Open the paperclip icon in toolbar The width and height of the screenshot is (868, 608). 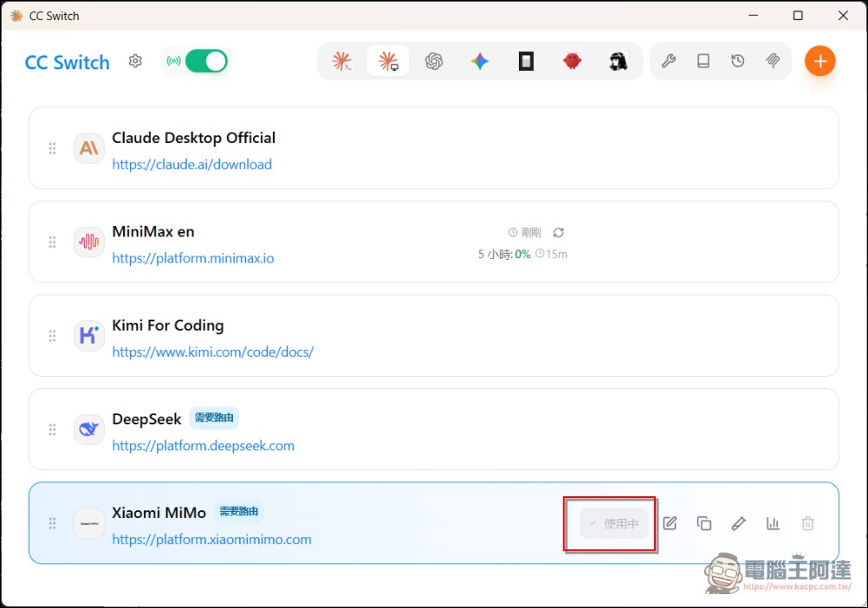click(772, 61)
